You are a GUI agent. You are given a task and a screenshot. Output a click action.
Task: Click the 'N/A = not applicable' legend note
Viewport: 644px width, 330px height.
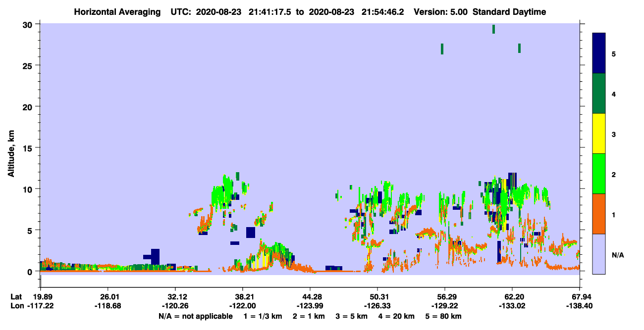coord(196,316)
